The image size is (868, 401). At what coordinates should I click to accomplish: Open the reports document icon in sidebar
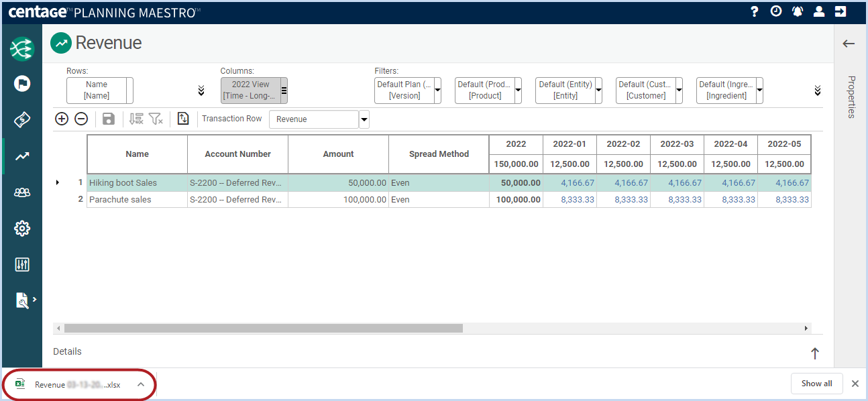pyautogui.click(x=22, y=301)
